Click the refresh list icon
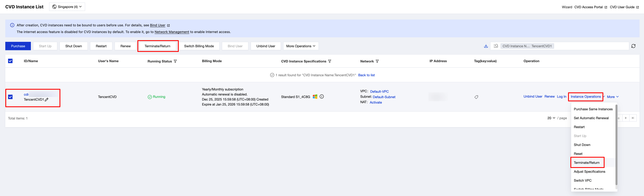The image size is (644, 196). [633, 46]
